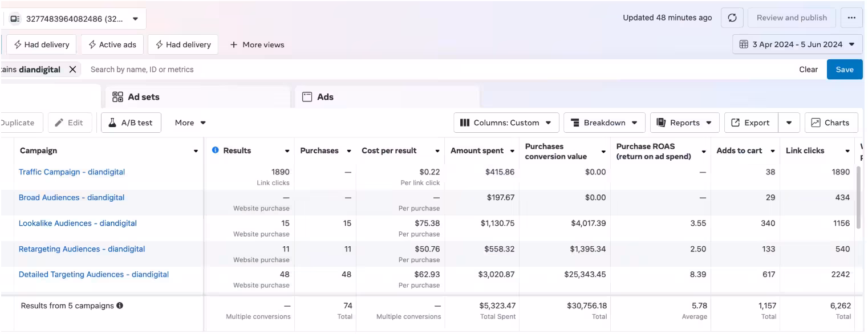Switch to the Ad sets tab
This screenshot has width=868, height=334.
[198, 97]
